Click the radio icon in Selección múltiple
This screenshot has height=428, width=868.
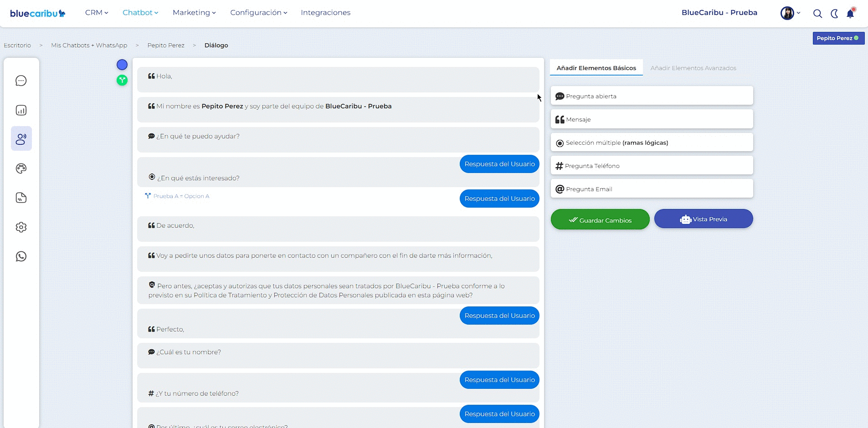click(560, 143)
